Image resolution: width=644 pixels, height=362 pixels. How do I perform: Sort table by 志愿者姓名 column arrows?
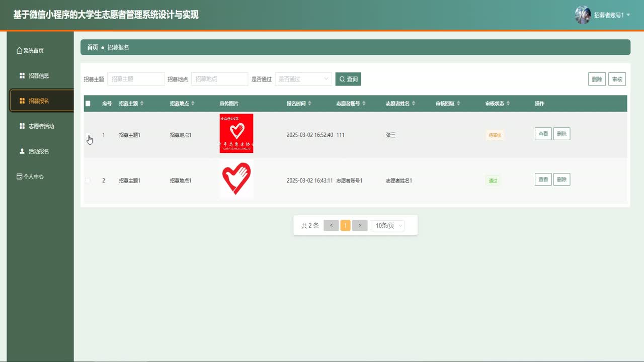point(414,104)
